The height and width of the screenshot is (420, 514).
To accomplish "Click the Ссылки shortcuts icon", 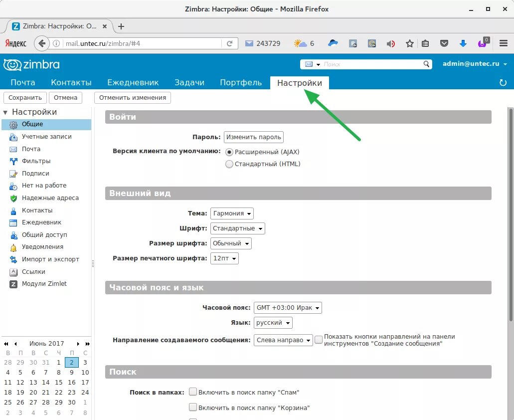I will pyautogui.click(x=13, y=272).
